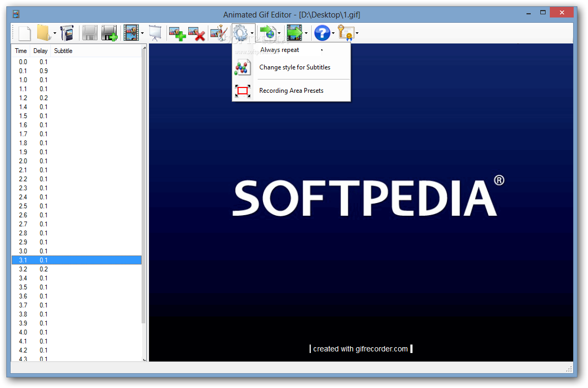Click the SOFTPEDIA frame preview image

(361, 202)
